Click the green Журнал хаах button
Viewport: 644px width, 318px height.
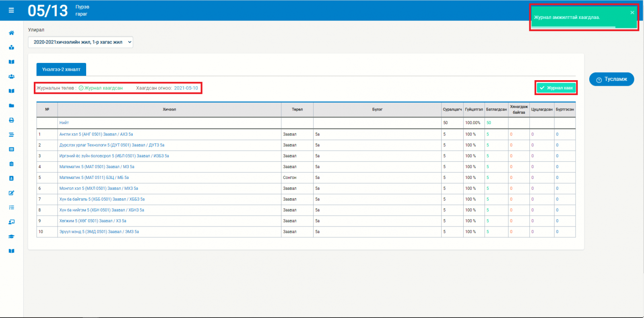click(x=556, y=88)
